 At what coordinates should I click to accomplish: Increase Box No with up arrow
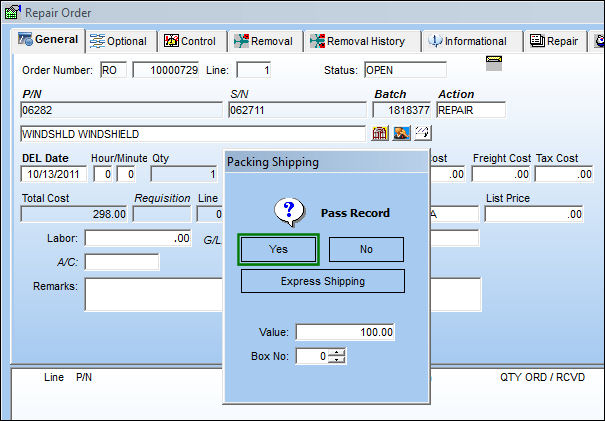click(x=337, y=352)
